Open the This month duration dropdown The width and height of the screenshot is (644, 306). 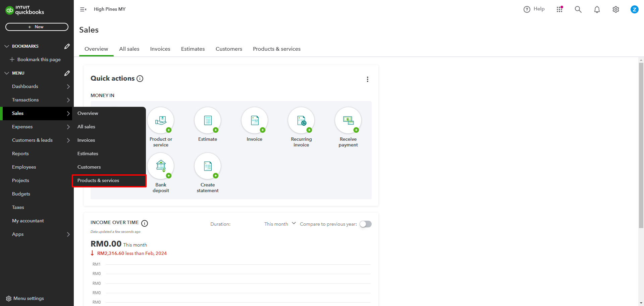pos(280,224)
